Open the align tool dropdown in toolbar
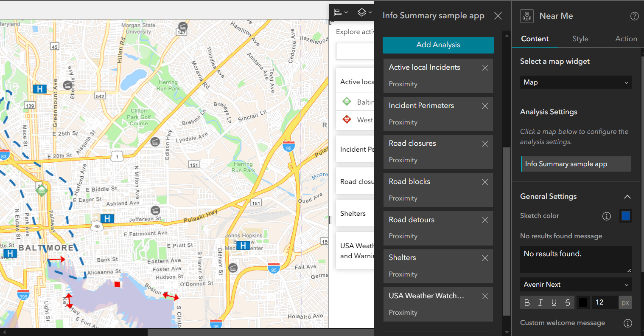This screenshot has height=336, width=644. click(x=341, y=12)
